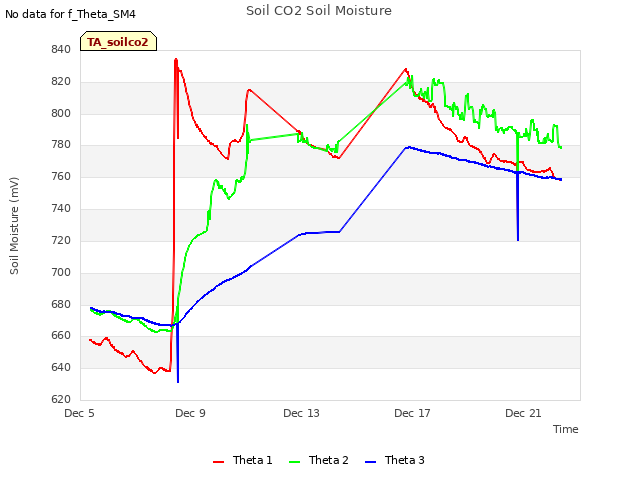Screen dimensions: 640x480
Task: Click the 680 y-axis tick label
Action: (61, 304)
